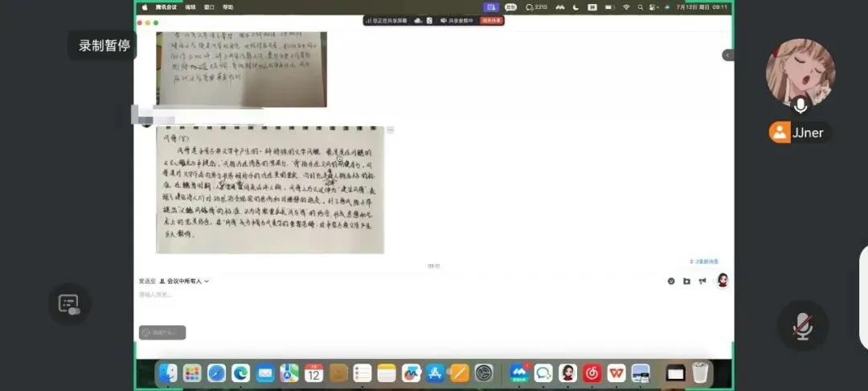The image size is (868, 391).
Task: Click the purple screen-share menu bar icon
Action: click(491, 7)
